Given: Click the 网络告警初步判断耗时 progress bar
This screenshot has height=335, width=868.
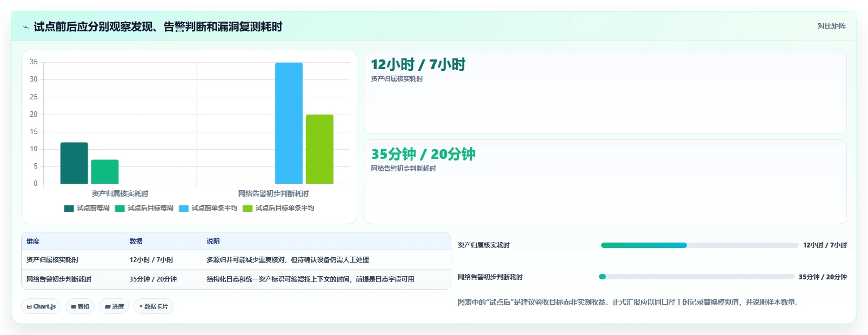Looking at the screenshot, I should pos(696,277).
